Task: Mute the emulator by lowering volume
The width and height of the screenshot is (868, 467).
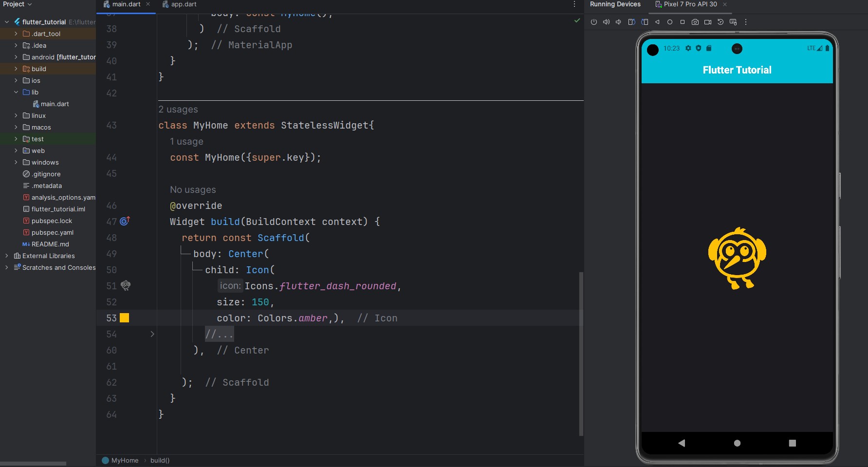Action: click(x=619, y=21)
